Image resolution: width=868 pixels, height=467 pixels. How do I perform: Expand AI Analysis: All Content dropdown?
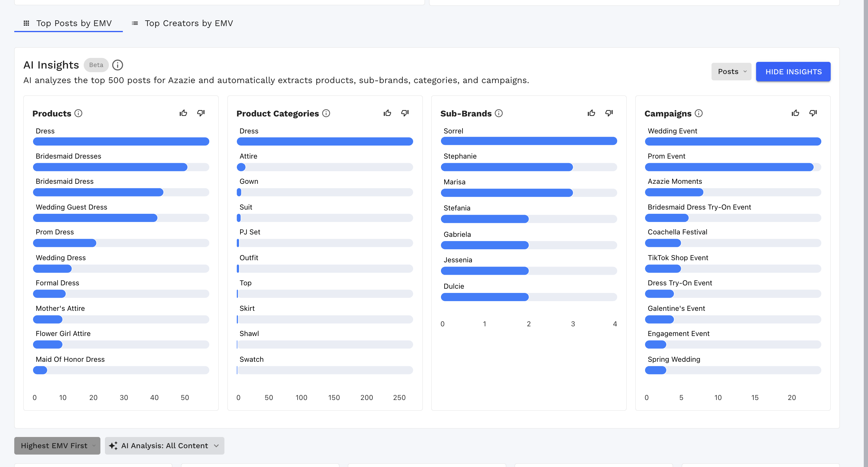[x=164, y=445]
